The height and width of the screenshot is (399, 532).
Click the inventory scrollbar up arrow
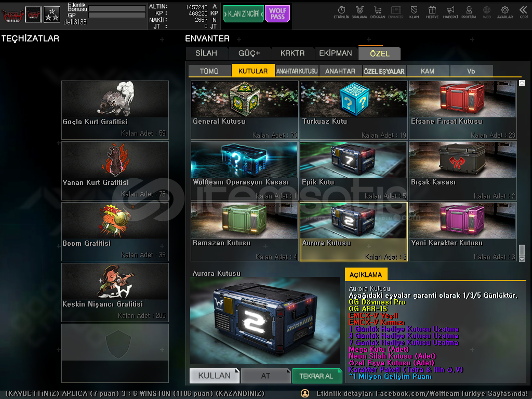point(522,83)
